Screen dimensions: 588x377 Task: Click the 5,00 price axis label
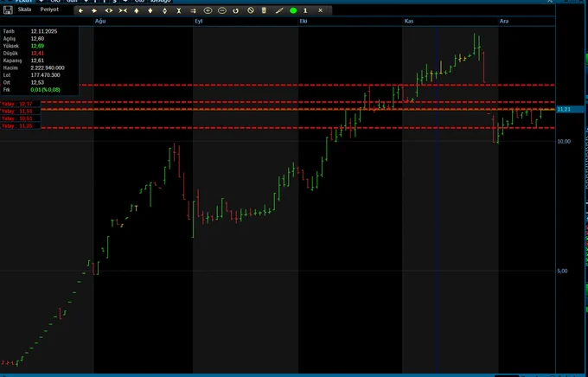(x=562, y=271)
